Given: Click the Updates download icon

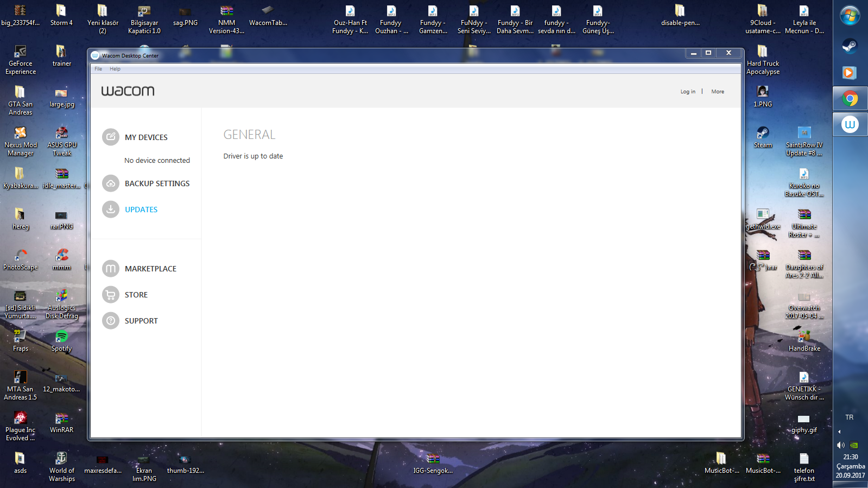Looking at the screenshot, I should point(111,210).
